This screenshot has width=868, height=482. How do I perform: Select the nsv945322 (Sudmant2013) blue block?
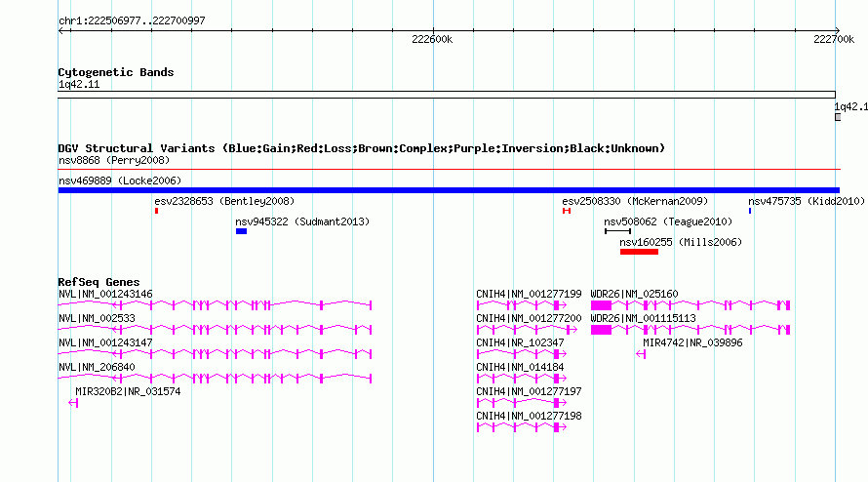[241, 231]
